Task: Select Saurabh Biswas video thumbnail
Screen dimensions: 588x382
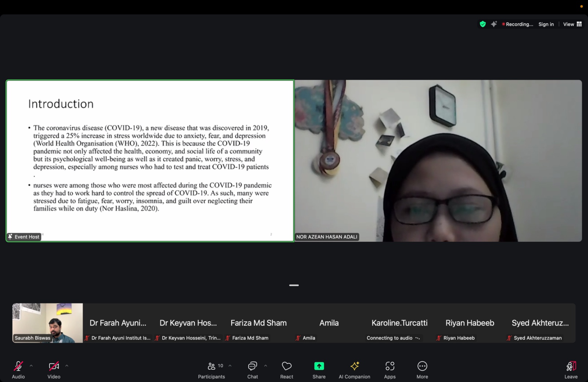Action: (x=47, y=323)
